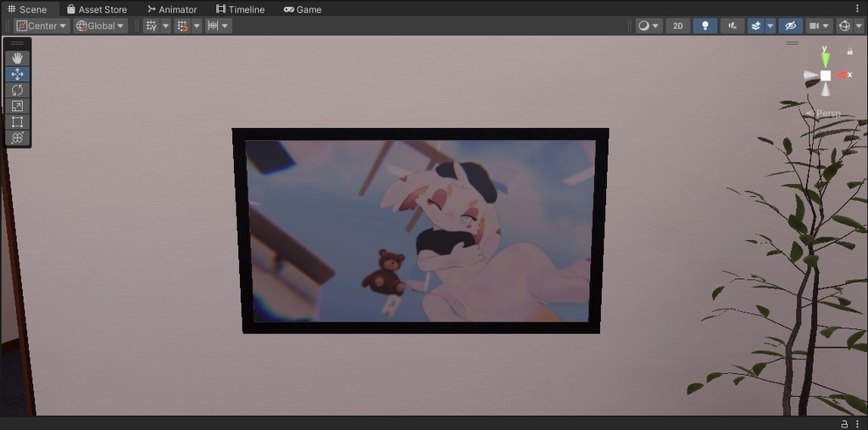Click the gray Z axis gizmo cone

tap(811, 76)
